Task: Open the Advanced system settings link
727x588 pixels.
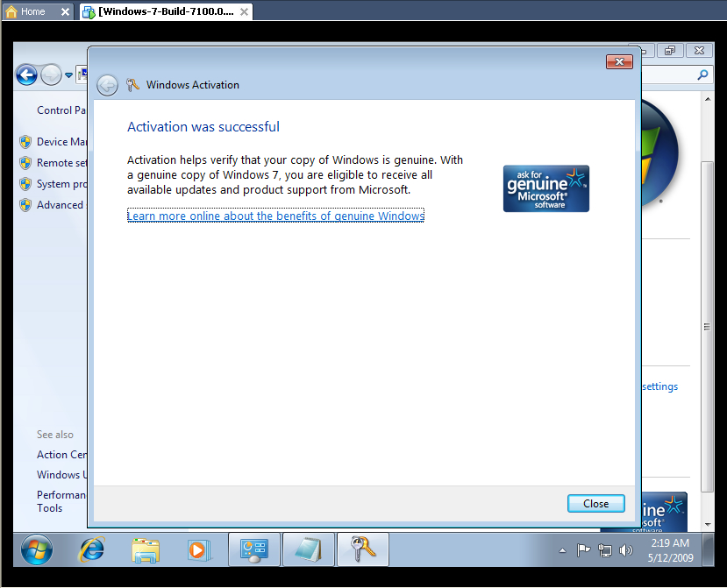Action: pyautogui.click(x=61, y=205)
